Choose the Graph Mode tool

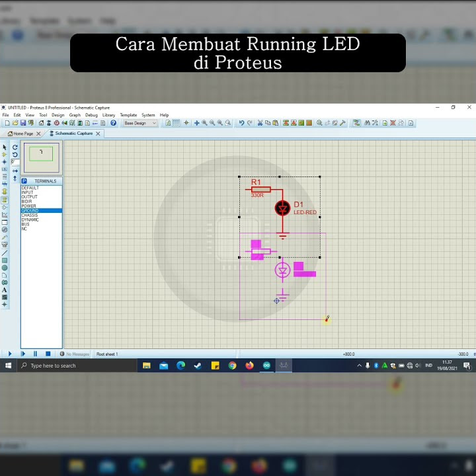(5, 215)
